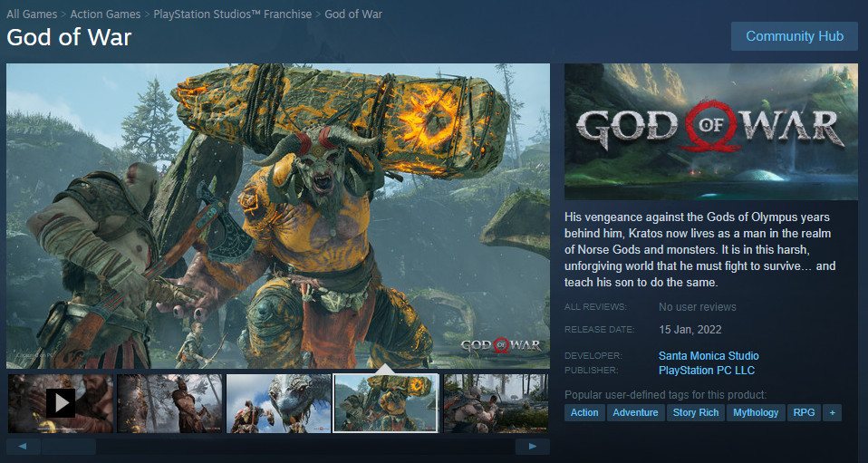Click the right scroll arrow of thumbnail strip
The image size is (868, 463).
pyautogui.click(x=533, y=447)
